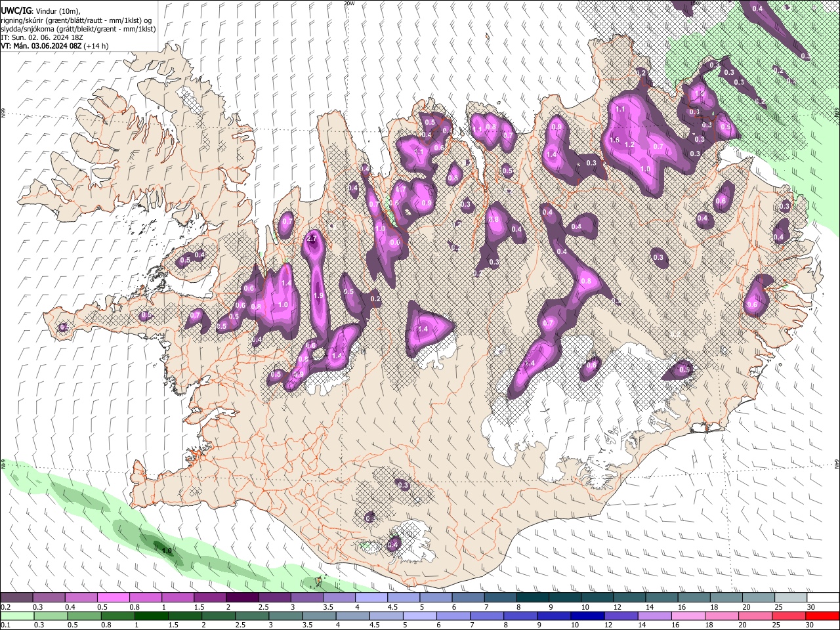Click the initial time line 'IT: Sun. 02. 06. 2024 18Z'

coord(43,37)
